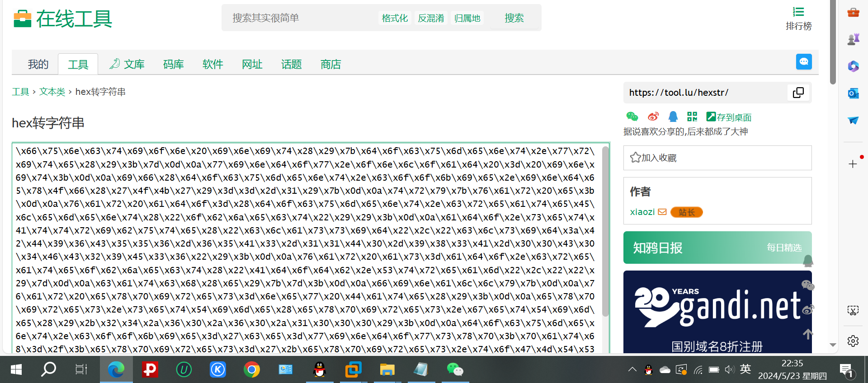Viewport: 868px width, 383px height.
Task: Open File Explorer from taskbar
Action: 387,369
